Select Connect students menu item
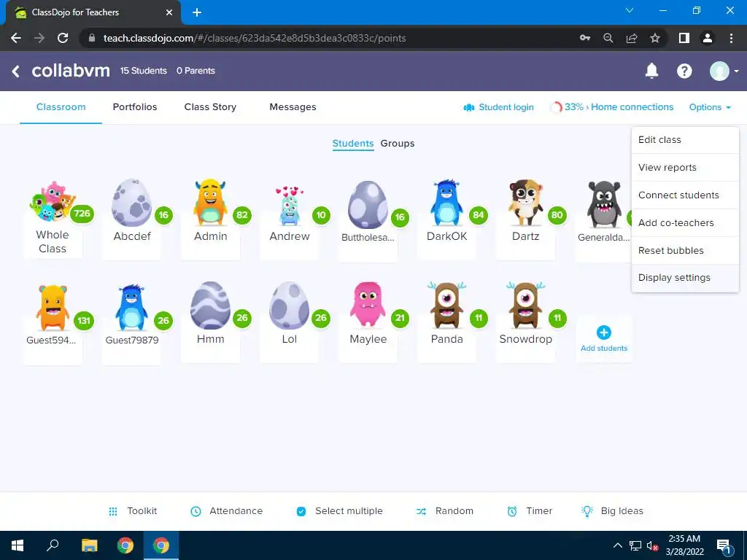This screenshot has height=560, width=747. click(x=684, y=195)
